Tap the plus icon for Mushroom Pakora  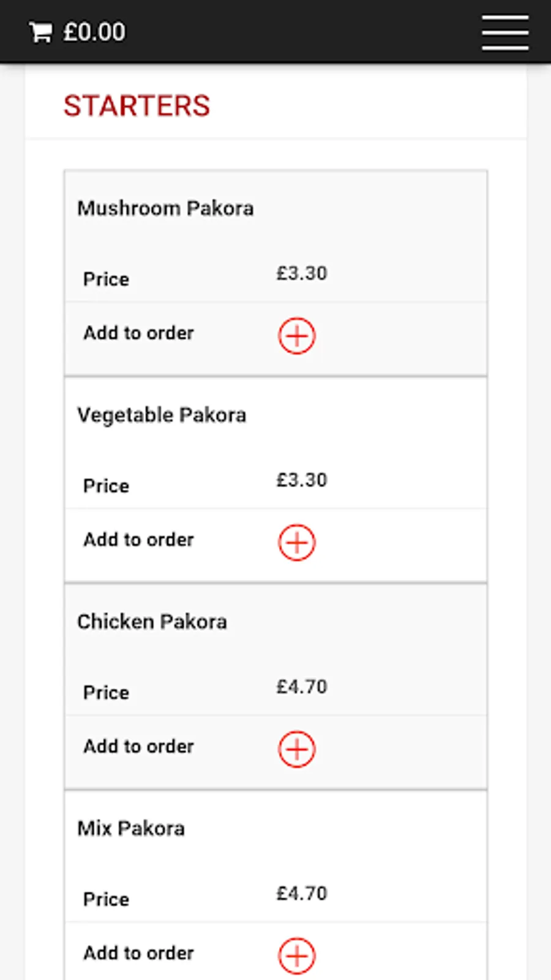pyautogui.click(x=297, y=336)
